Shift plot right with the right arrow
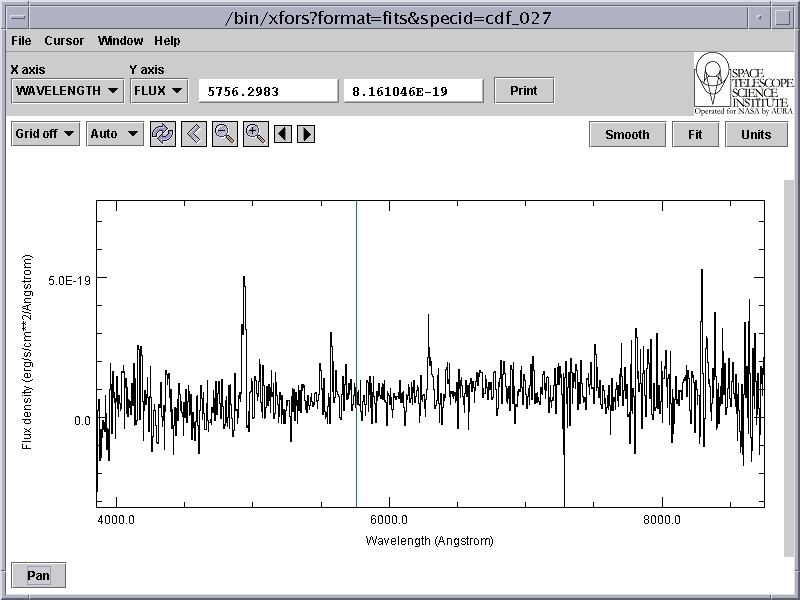This screenshot has height=600, width=800. 307,134
